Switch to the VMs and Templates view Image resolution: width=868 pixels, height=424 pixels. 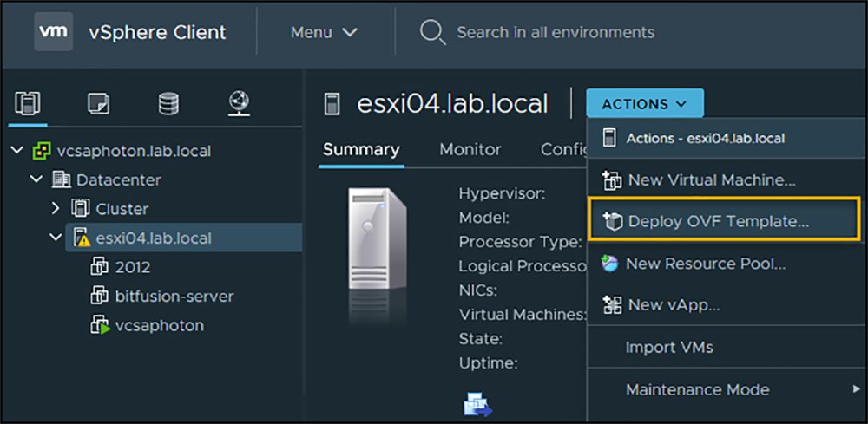[98, 104]
